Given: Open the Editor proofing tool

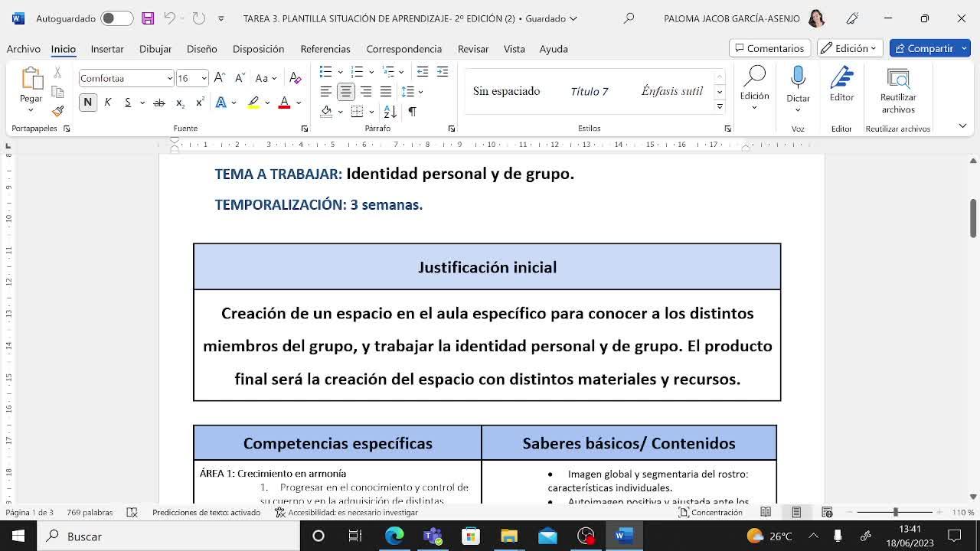Looking at the screenshot, I should pos(841,83).
